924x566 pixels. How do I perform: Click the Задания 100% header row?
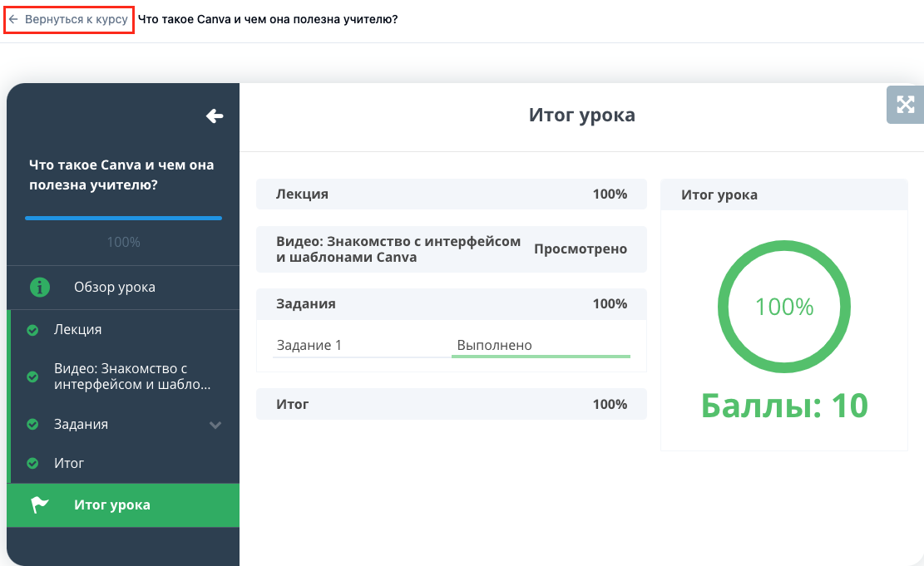452,304
